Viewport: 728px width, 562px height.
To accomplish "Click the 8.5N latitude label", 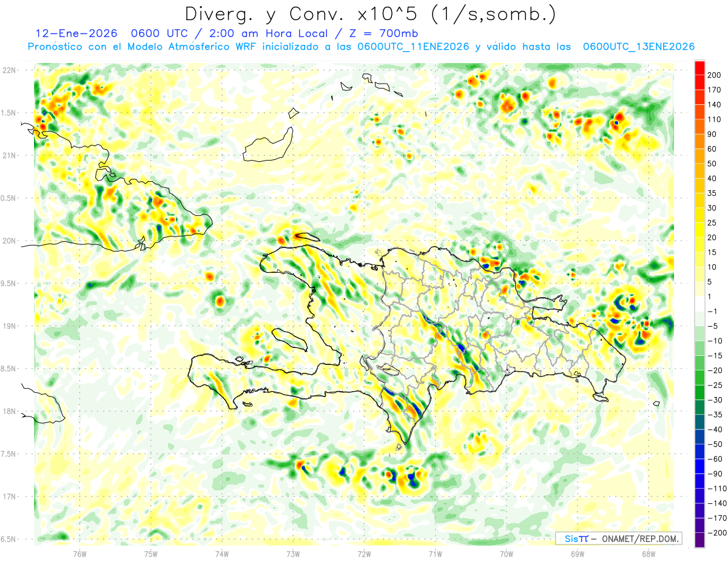I will 9,369.
